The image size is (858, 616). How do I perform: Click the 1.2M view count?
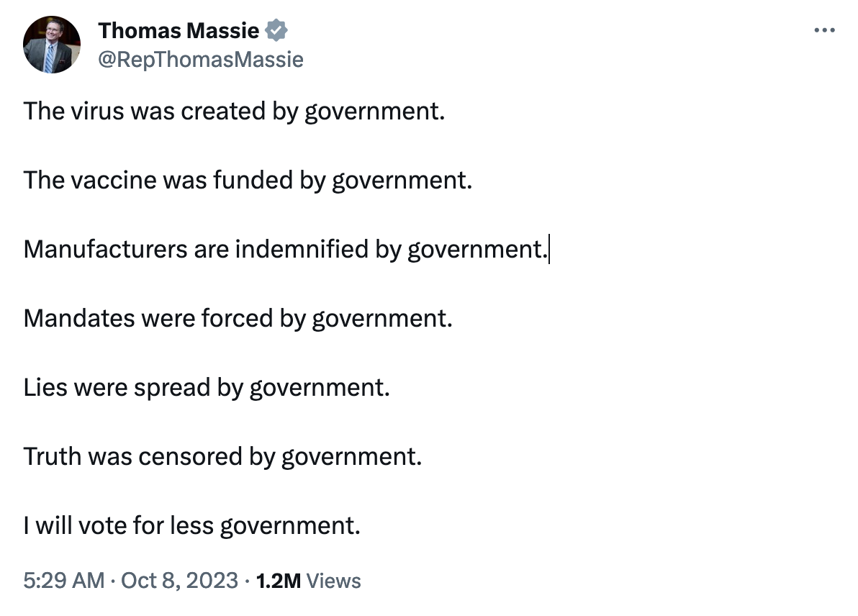(278, 581)
